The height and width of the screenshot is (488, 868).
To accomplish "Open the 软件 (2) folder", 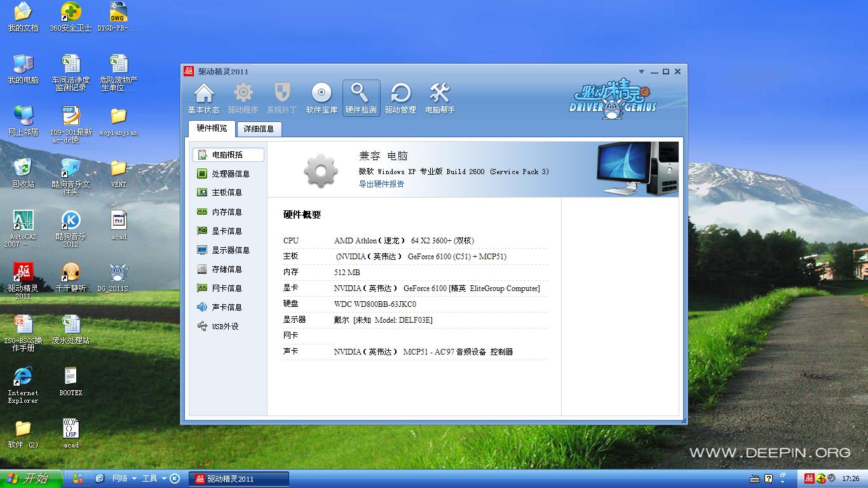I will (x=23, y=434).
